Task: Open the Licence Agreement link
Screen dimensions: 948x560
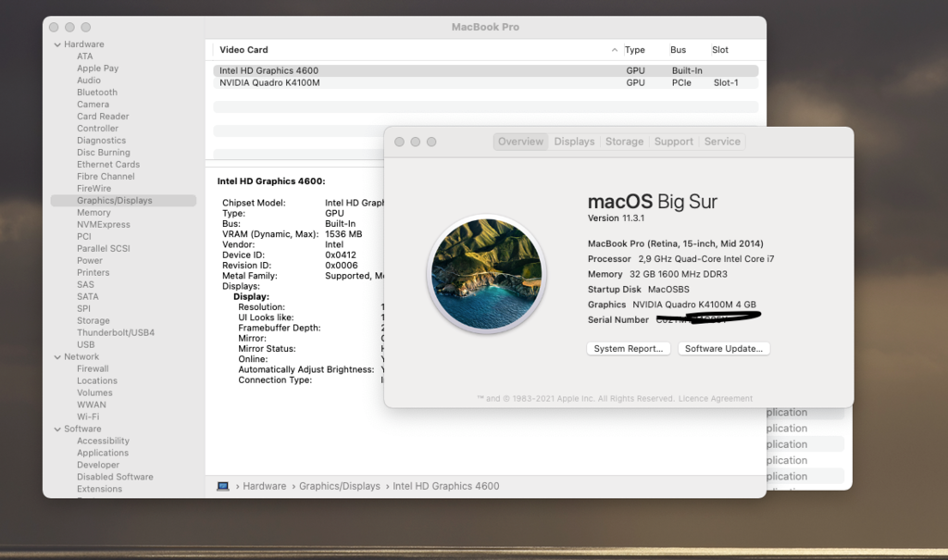Action: pos(716,399)
